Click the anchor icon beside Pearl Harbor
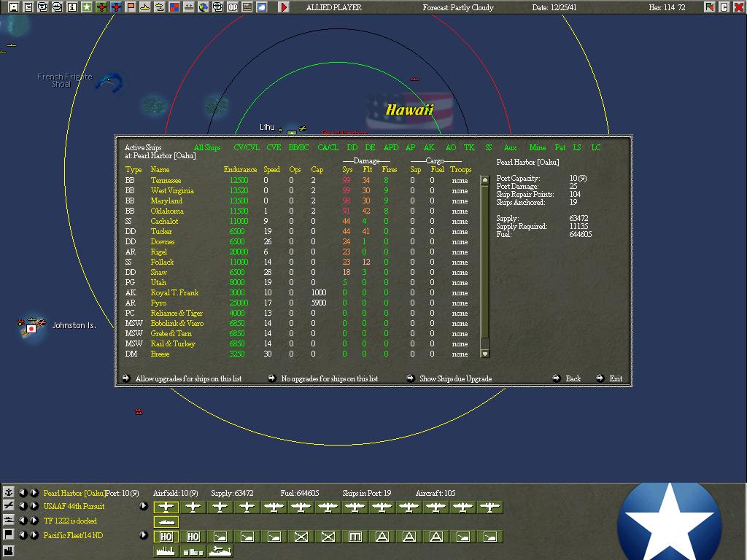This screenshot has height=560, width=747. [9, 492]
